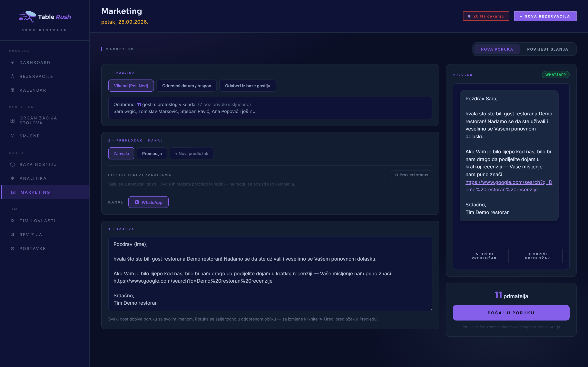The image size is (588, 367).
Task: Click the Revizija half-circle icon
Action: (13, 234)
